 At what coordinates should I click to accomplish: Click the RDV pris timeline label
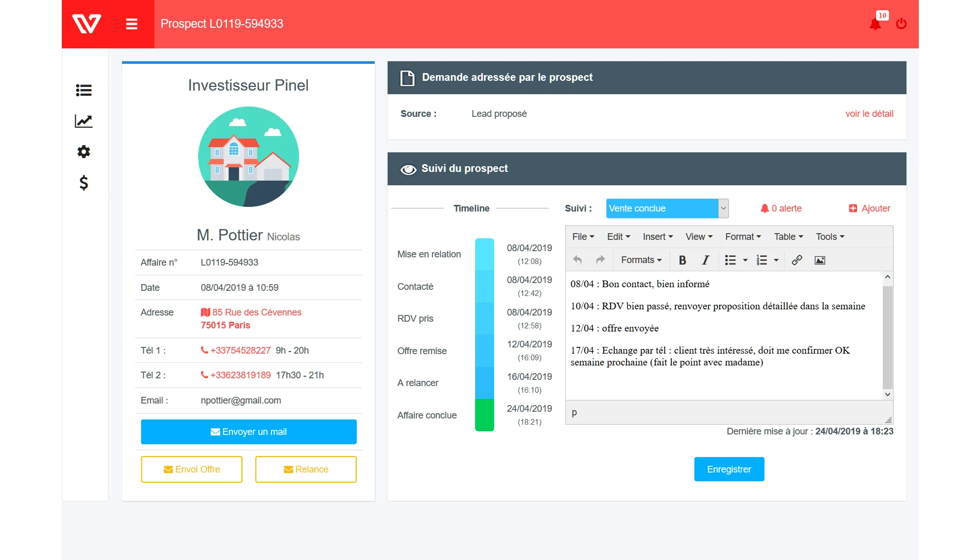415,319
